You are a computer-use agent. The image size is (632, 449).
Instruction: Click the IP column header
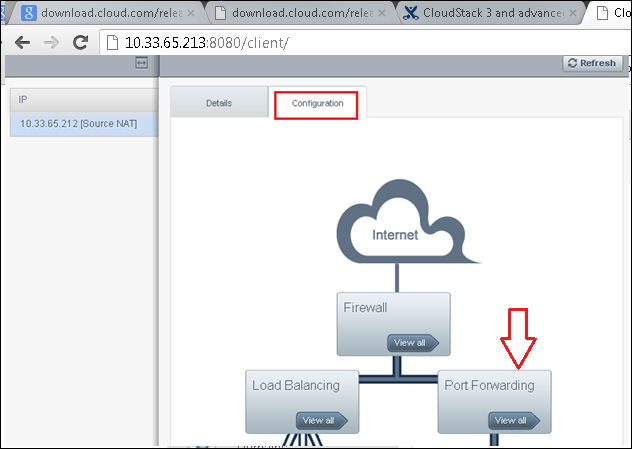coord(78,100)
